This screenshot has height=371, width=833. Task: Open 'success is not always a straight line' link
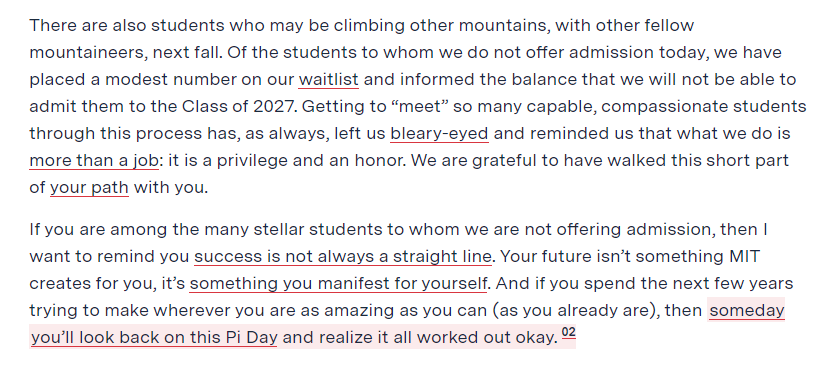point(343,257)
